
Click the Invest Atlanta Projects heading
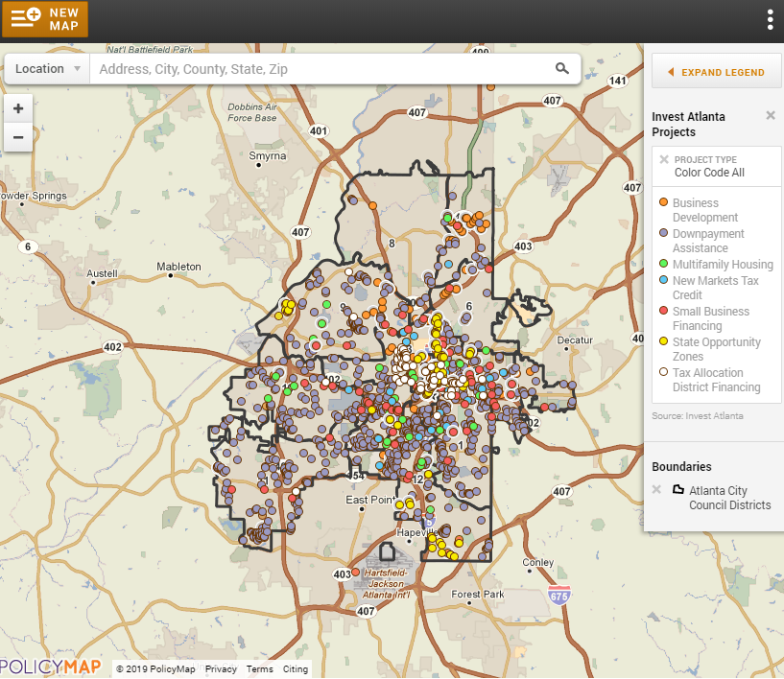point(688,125)
